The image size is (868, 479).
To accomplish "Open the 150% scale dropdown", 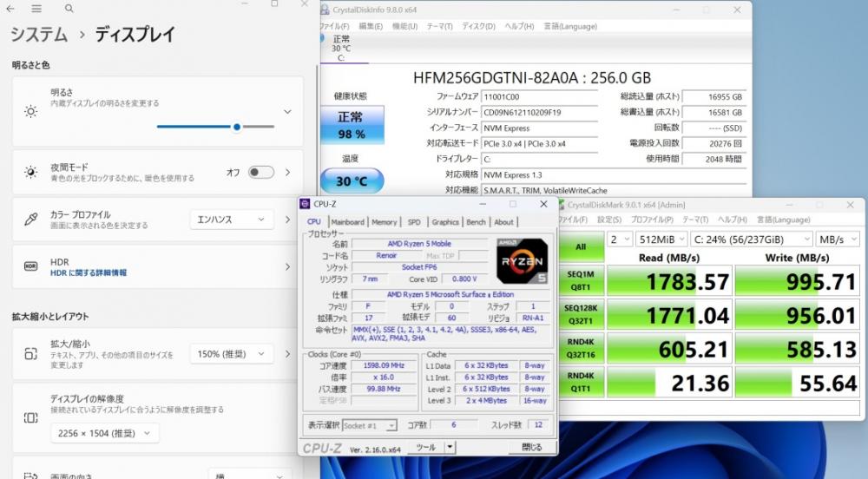I will tap(232, 353).
